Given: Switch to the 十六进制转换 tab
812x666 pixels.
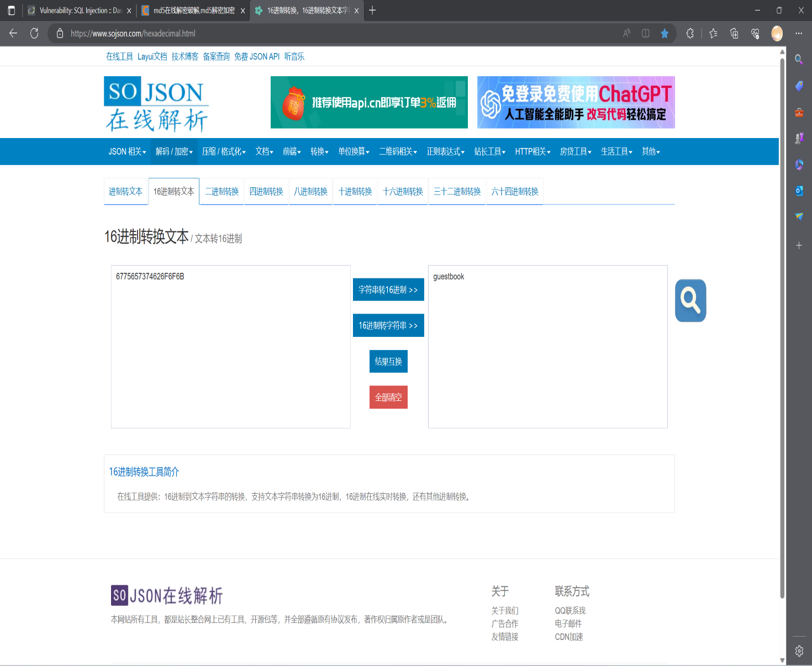Looking at the screenshot, I should (403, 191).
